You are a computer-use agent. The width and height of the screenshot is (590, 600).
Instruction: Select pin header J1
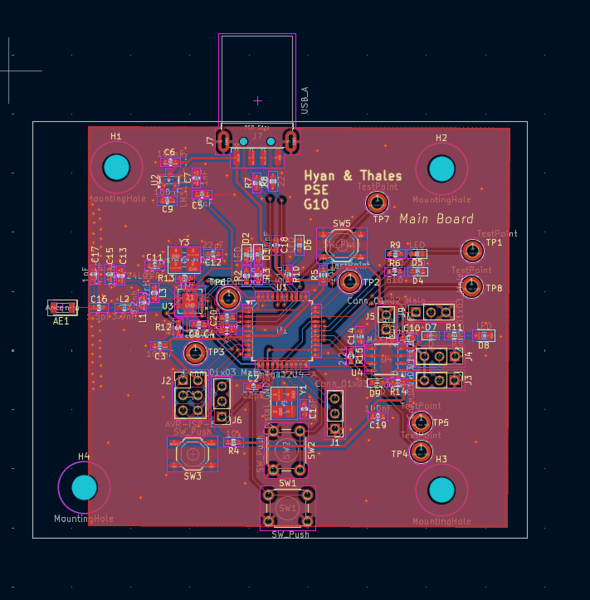[335, 414]
